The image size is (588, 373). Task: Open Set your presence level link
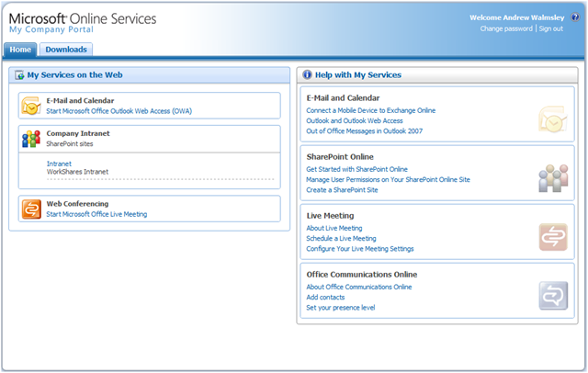[341, 308]
